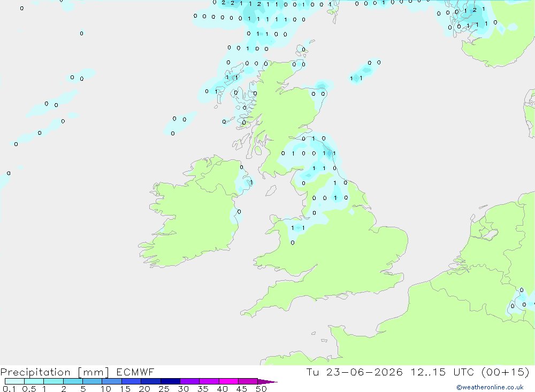Select the 40–45 mm magenta legend swatch
The width and height of the screenshot is (535, 392).
(x=228, y=381)
